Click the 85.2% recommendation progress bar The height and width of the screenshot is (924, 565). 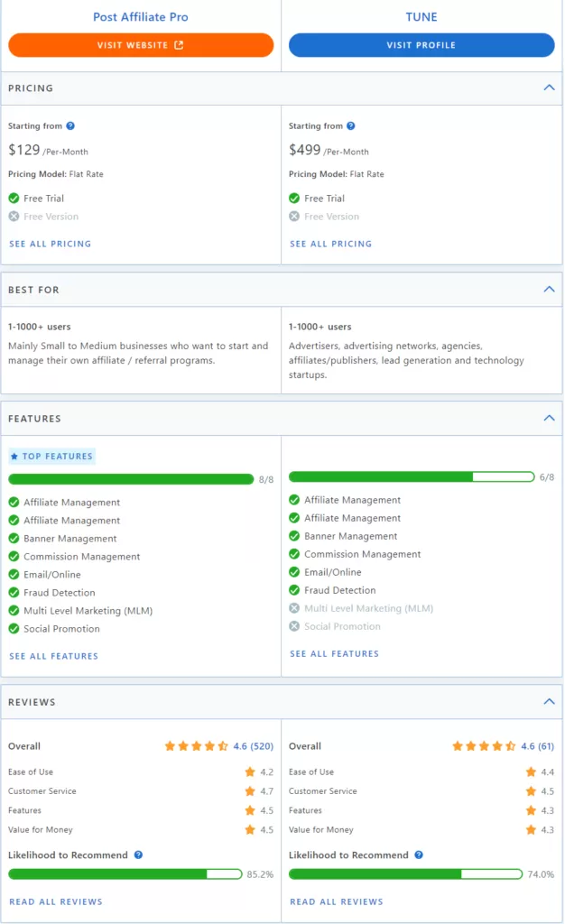[126, 874]
